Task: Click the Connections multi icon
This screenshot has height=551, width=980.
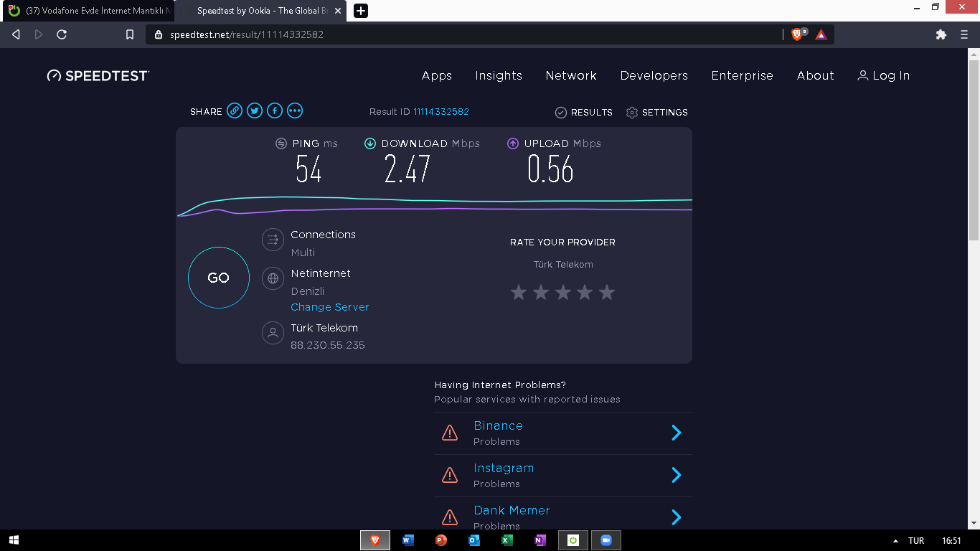Action: click(x=273, y=240)
